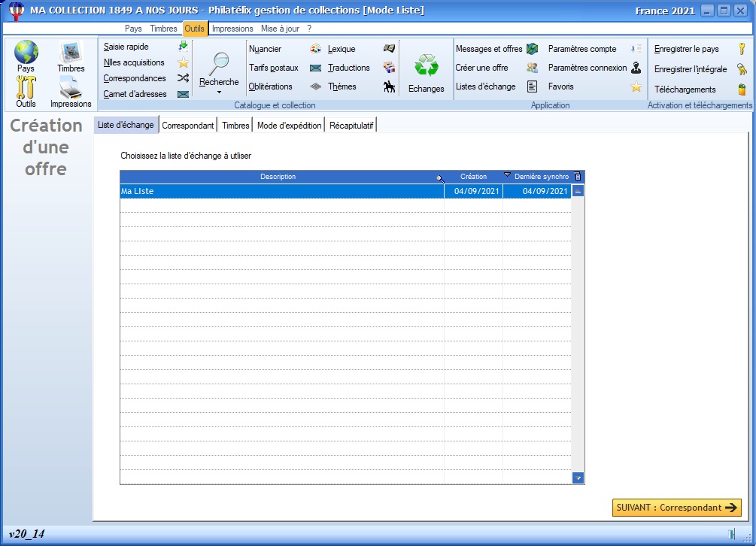This screenshot has width=756, height=546.
Task: Click the Correspondances shuffle icon
Action: 184,77
